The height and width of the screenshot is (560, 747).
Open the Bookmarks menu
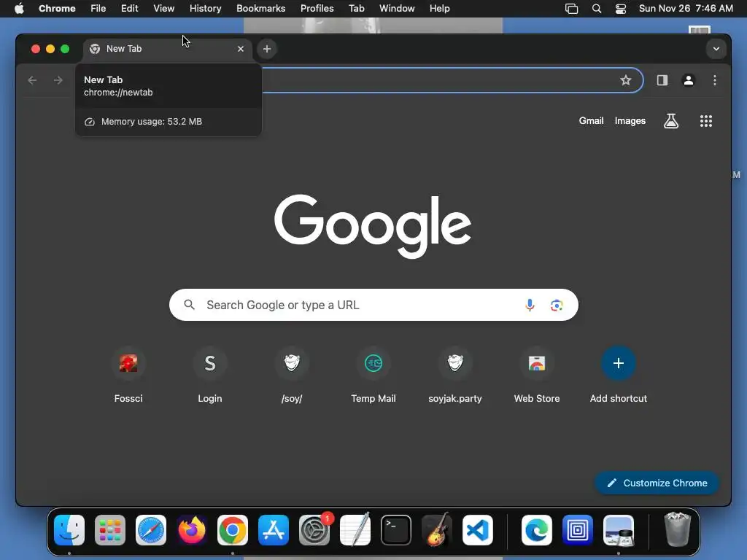260,9
